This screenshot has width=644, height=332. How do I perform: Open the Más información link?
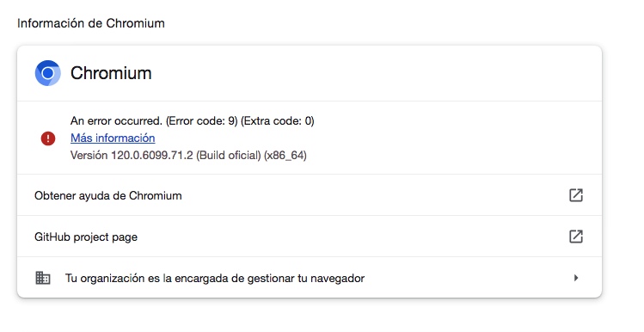point(113,138)
